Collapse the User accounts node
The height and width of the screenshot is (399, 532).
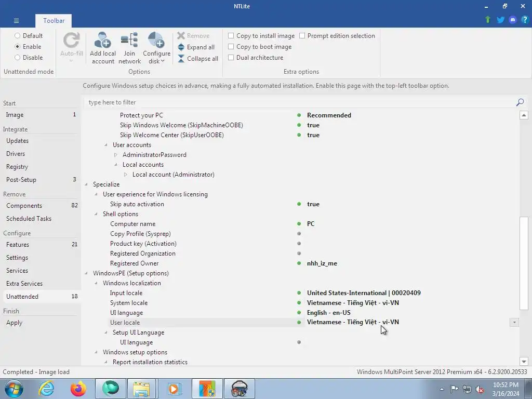pyautogui.click(x=106, y=145)
